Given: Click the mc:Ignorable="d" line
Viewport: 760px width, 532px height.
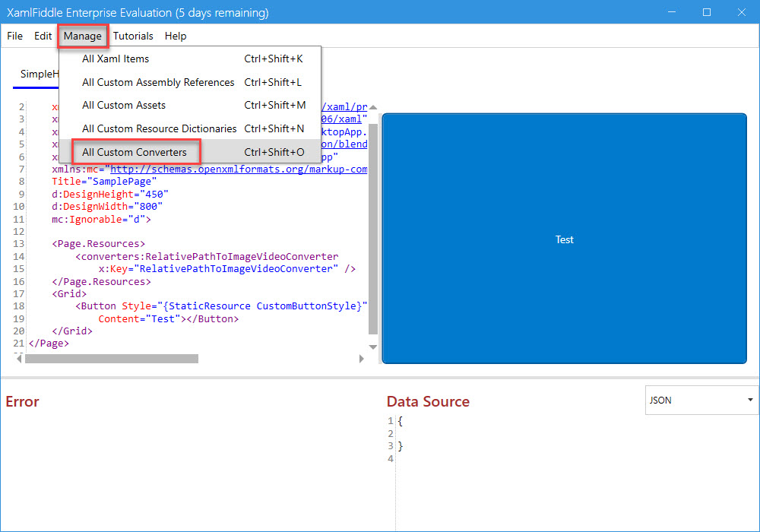Looking at the screenshot, I should (101, 219).
